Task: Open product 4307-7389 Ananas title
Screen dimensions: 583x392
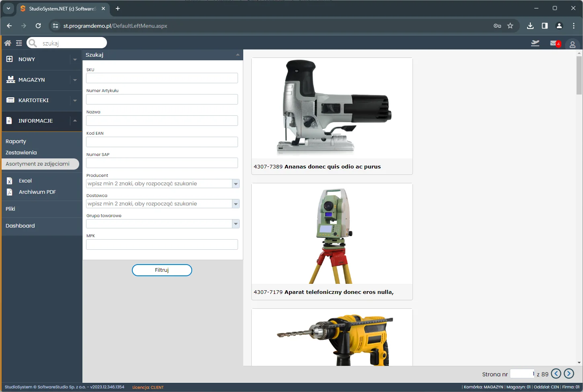Action: click(x=317, y=166)
